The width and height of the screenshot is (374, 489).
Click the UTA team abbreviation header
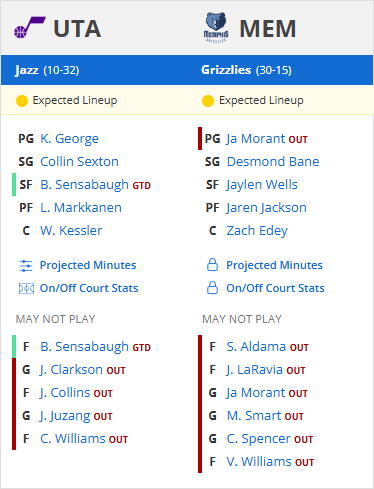(x=77, y=29)
